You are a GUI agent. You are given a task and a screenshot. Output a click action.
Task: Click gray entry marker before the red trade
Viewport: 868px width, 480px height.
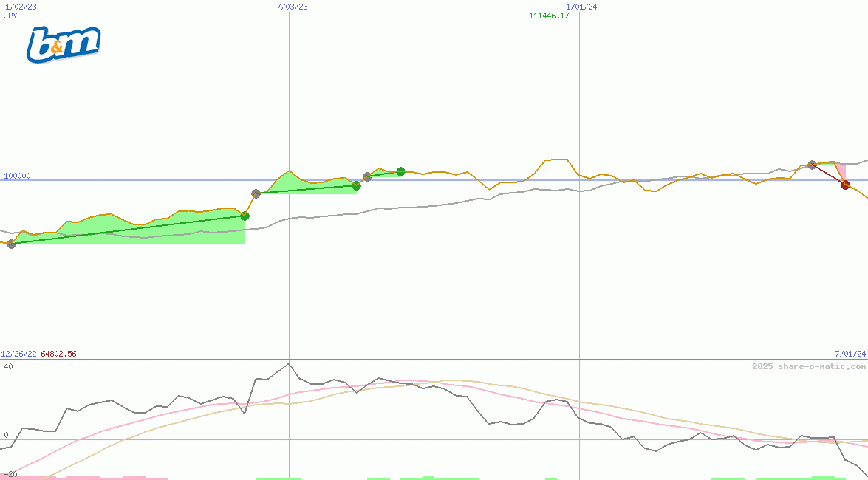point(812,165)
